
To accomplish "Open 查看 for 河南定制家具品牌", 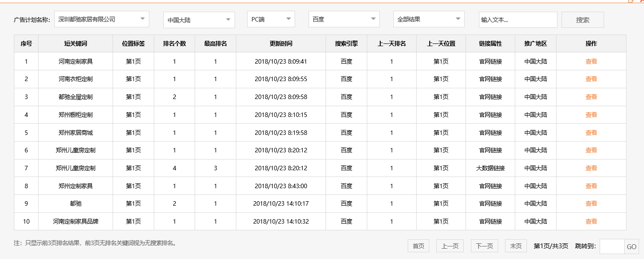I will (591, 221).
